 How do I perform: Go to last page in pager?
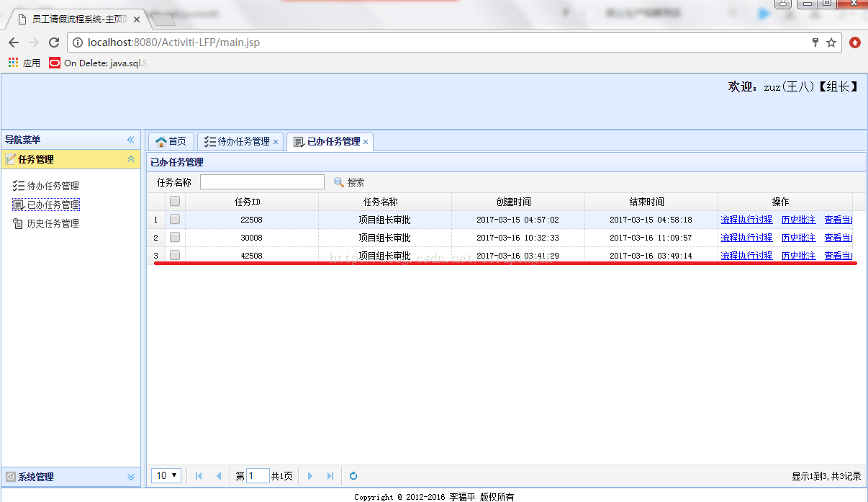[x=330, y=476]
